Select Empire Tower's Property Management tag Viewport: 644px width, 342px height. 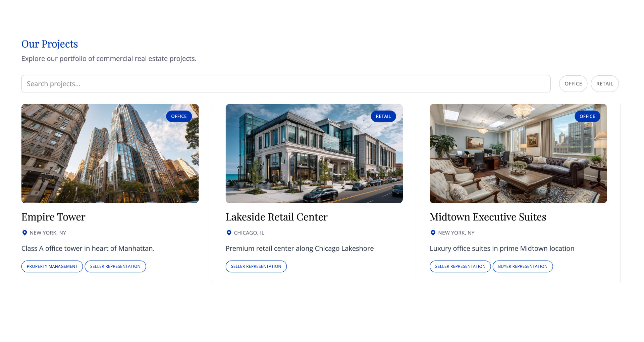coord(52,267)
